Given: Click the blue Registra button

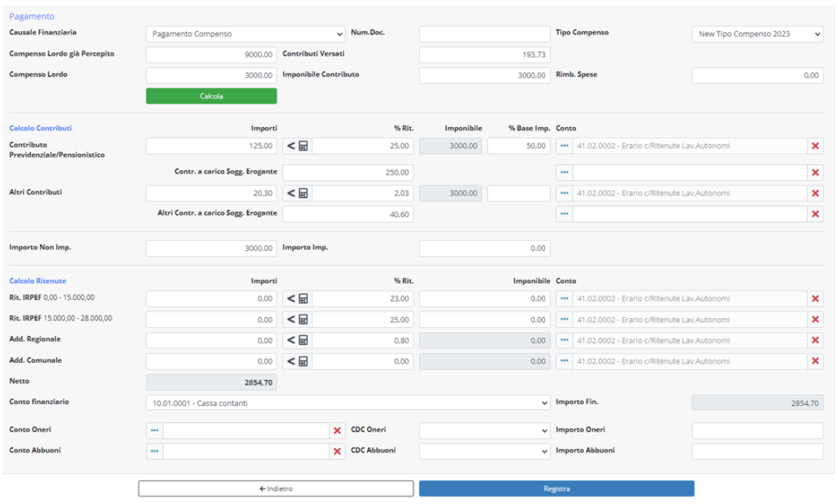Looking at the screenshot, I should 556,489.
